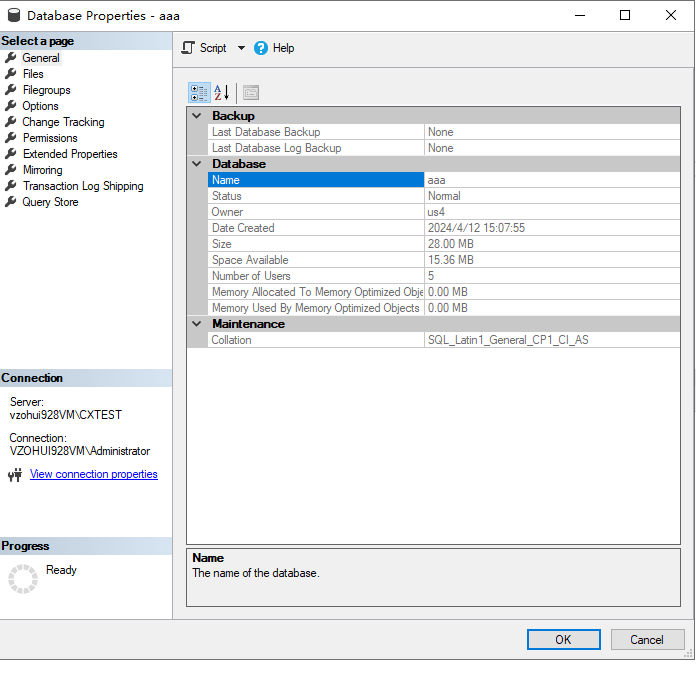Viewport: 696px width, 674px height.
Task: Click the '15.36 MB' space value
Action: (451, 260)
